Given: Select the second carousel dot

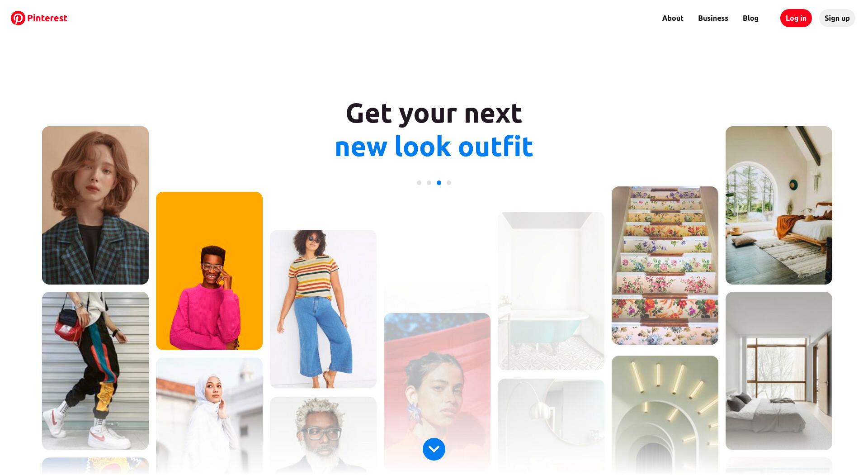Looking at the screenshot, I should [429, 183].
